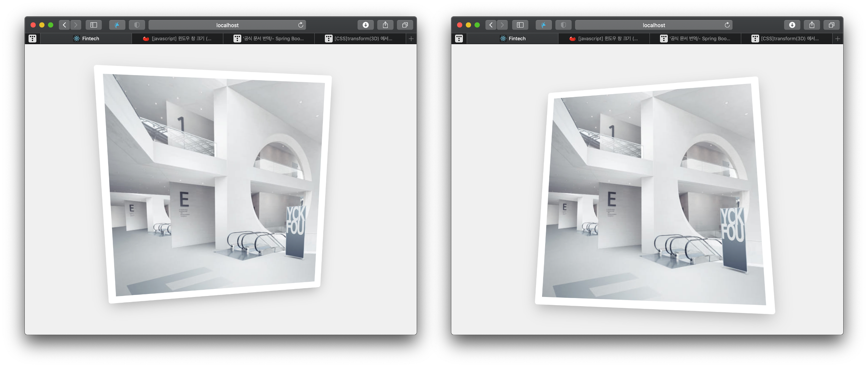
Task: Toggle sidebar in left Safari window
Action: click(93, 25)
